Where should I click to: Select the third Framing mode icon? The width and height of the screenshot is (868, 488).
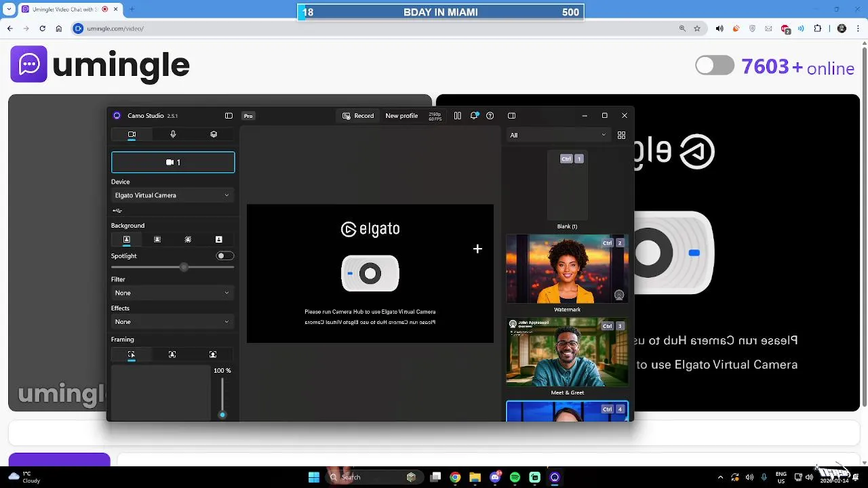(x=213, y=354)
